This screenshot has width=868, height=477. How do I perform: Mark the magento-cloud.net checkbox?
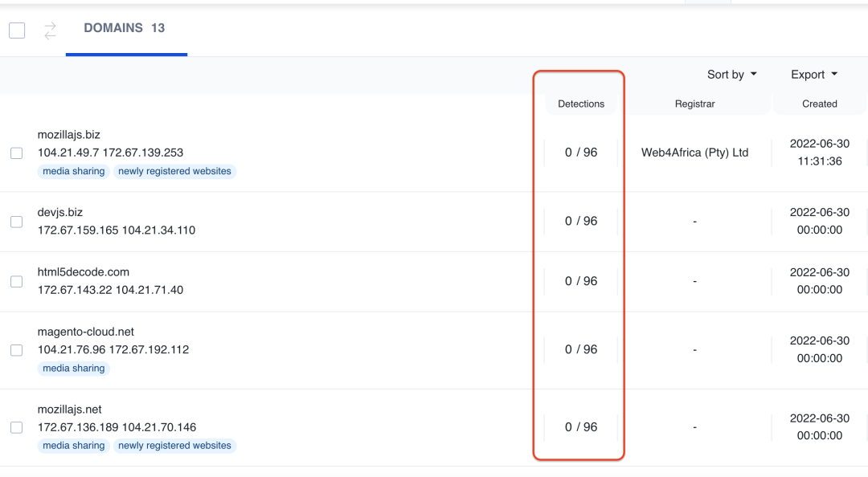coord(16,350)
